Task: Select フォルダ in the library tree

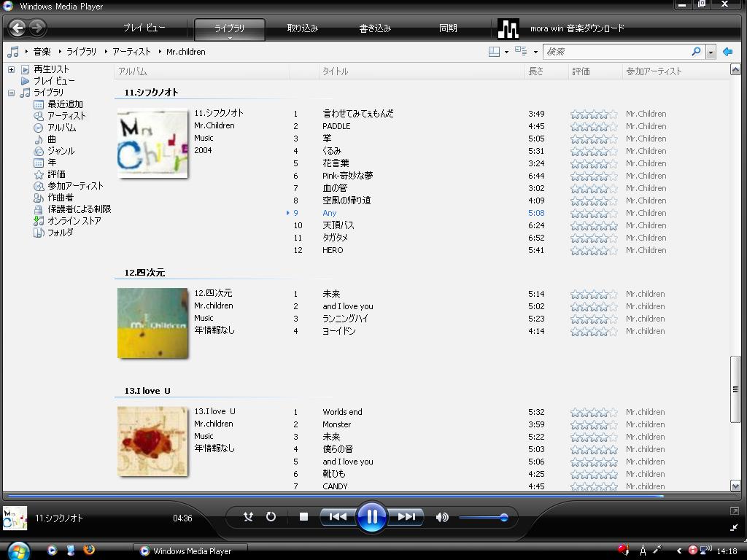Action: click(61, 233)
